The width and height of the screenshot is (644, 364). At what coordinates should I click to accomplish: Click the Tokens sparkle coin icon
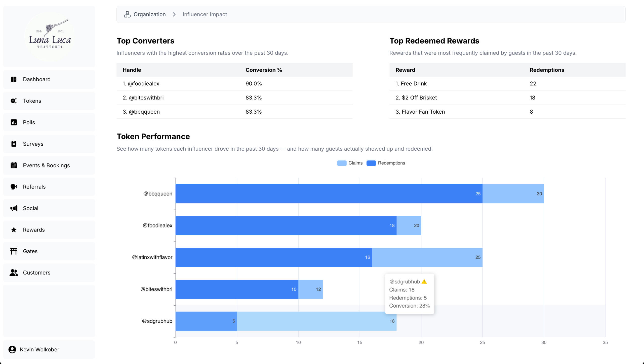tap(14, 101)
